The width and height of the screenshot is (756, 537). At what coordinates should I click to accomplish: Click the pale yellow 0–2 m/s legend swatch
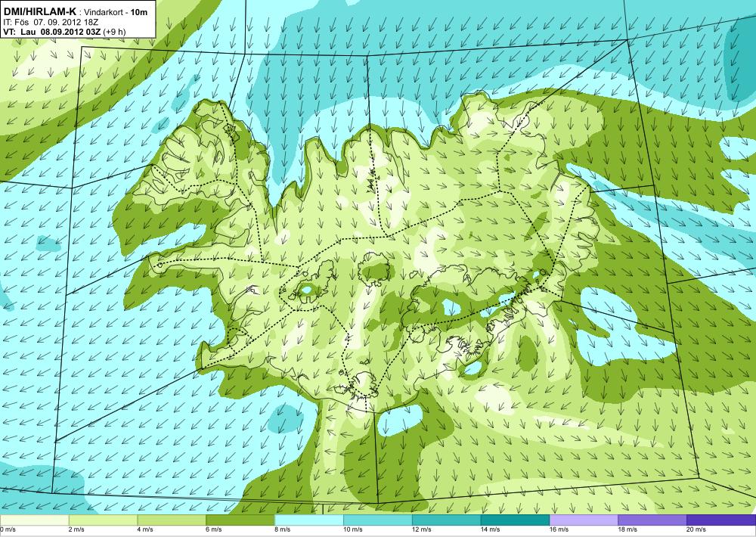click(34, 520)
